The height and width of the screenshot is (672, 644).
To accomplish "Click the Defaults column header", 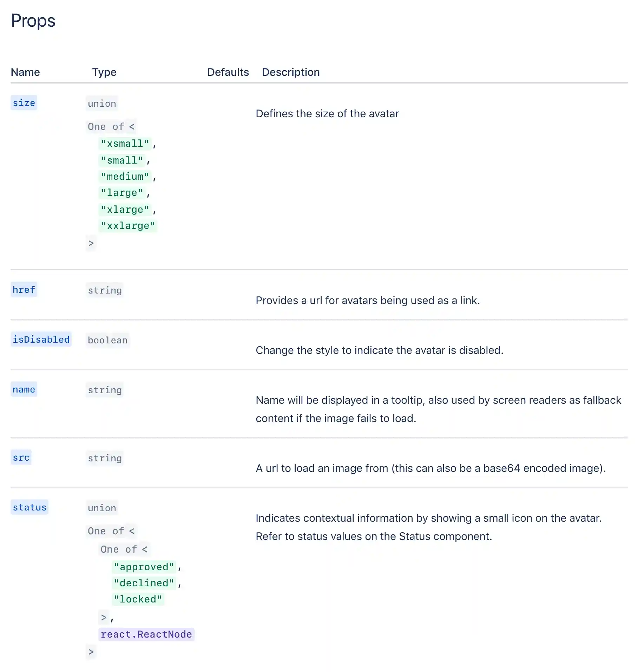I will click(x=228, y=72).
